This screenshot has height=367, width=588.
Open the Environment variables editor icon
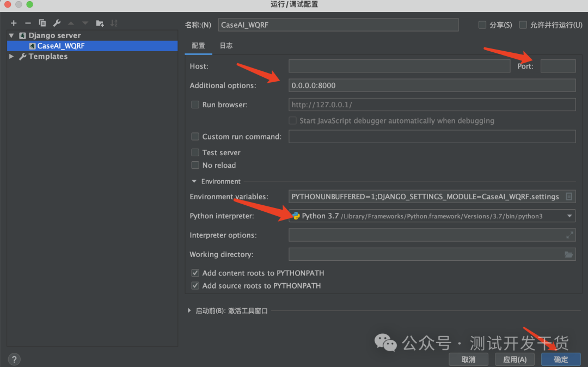coord(568,197)
